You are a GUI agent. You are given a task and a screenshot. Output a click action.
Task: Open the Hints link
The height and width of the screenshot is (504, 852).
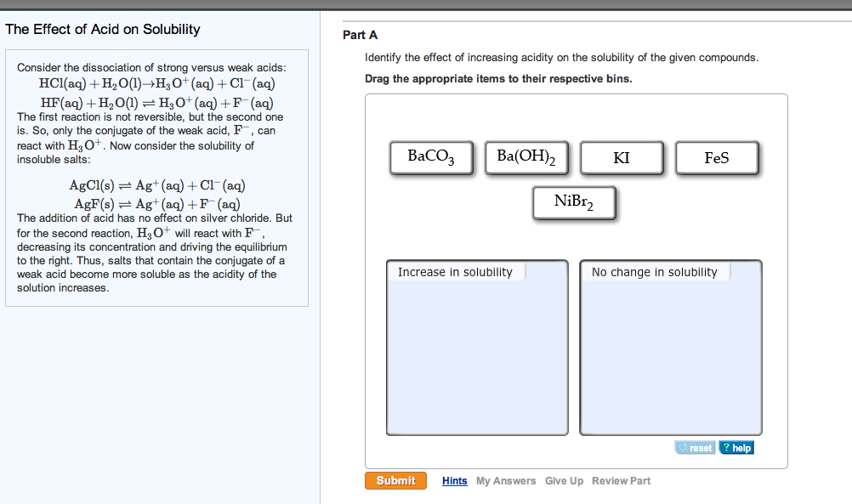454,480
